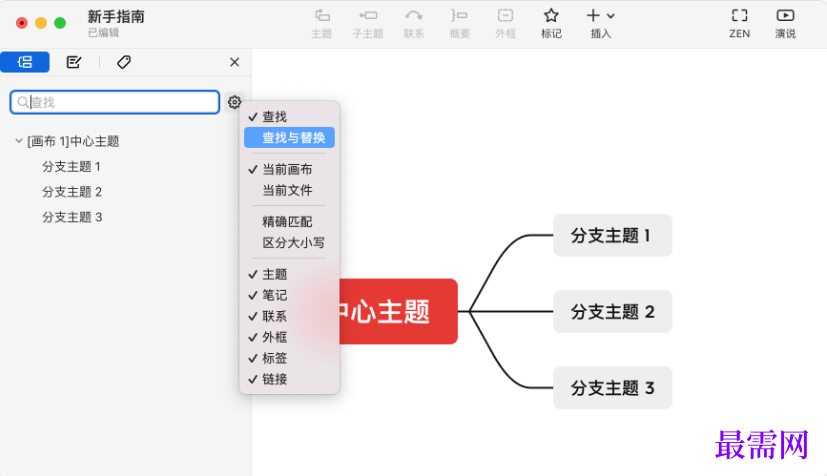
Task: Choose 当前文件 in the search menu
Action: (x=287, y=190)
